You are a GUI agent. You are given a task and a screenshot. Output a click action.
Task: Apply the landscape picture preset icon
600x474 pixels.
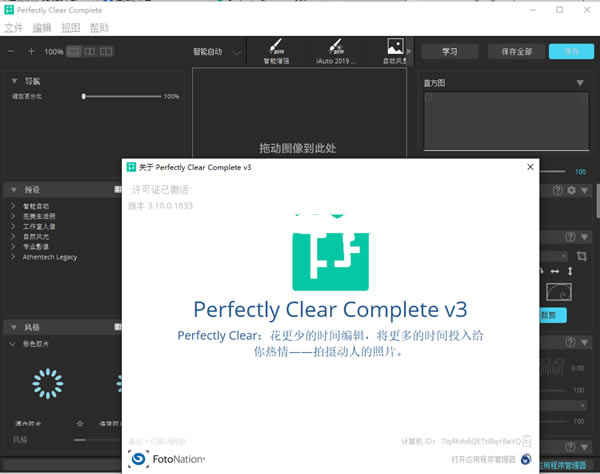click(395, 51)
